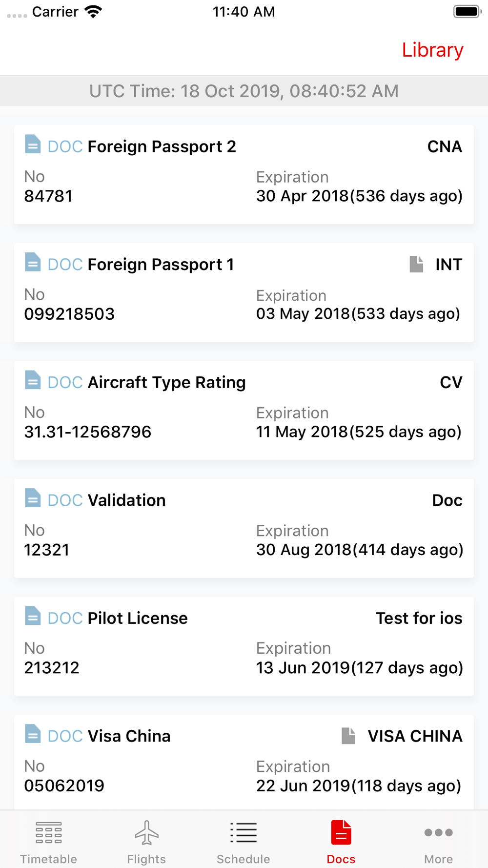Tap the Wi-Fi status icon
This screenshot has width=488, height=868.
[93, 11]
